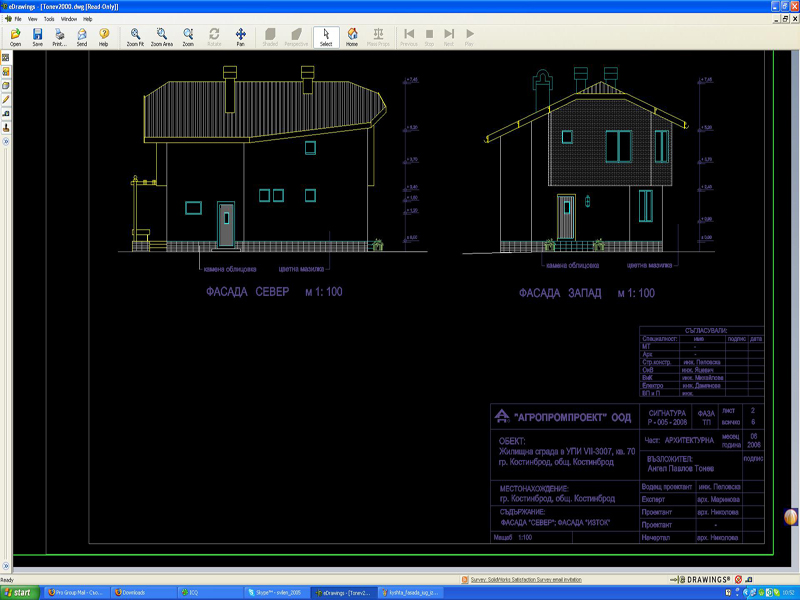Open the markup pencil tool in left sidebar

click(x=6, y=100)
